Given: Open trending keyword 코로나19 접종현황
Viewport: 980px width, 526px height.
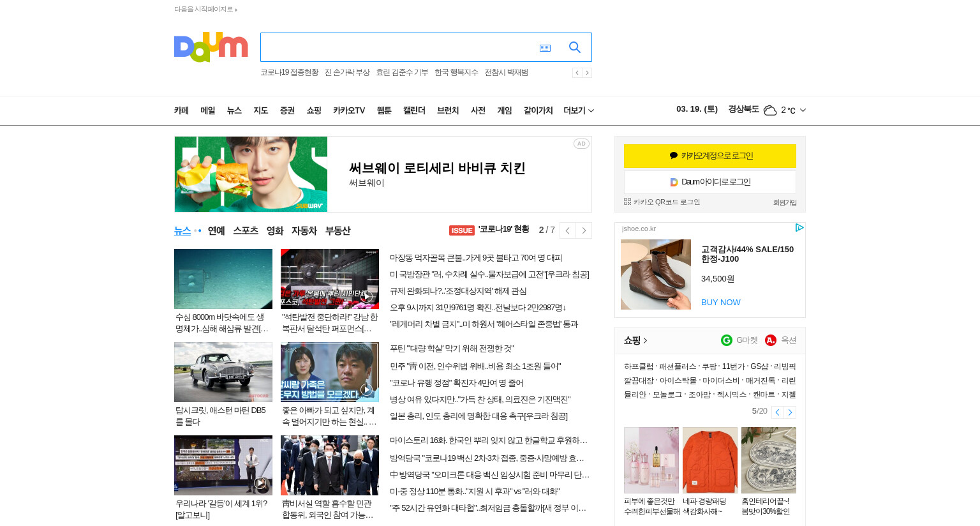Looking at the screenshot, I should coord(289,73).
